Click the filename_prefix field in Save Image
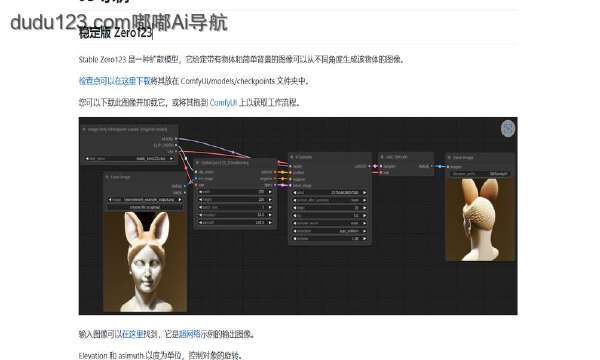 (480, 174)
